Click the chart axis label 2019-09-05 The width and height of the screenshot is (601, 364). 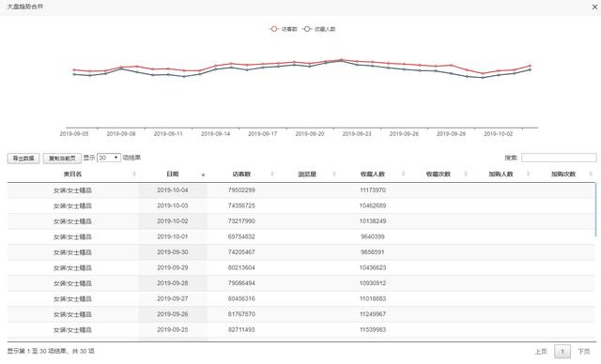[x=74, y=134]
